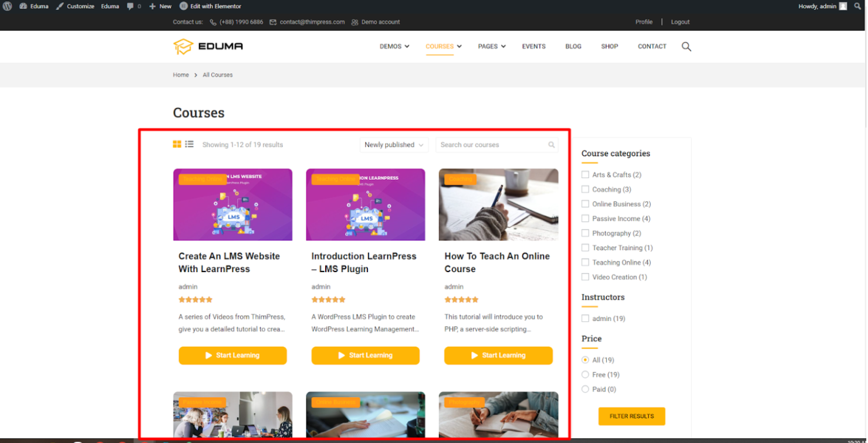Expand the COURSES menu
This screenshot has height=443, width=868.
[x=444, y=46]
